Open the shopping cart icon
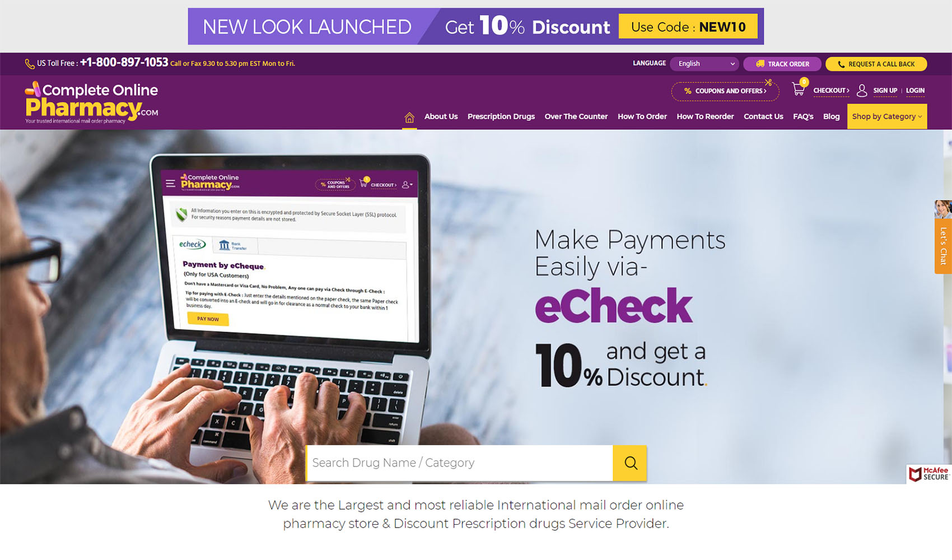The height and width of the screenshot is (560, 952). (x=799, y=88)
